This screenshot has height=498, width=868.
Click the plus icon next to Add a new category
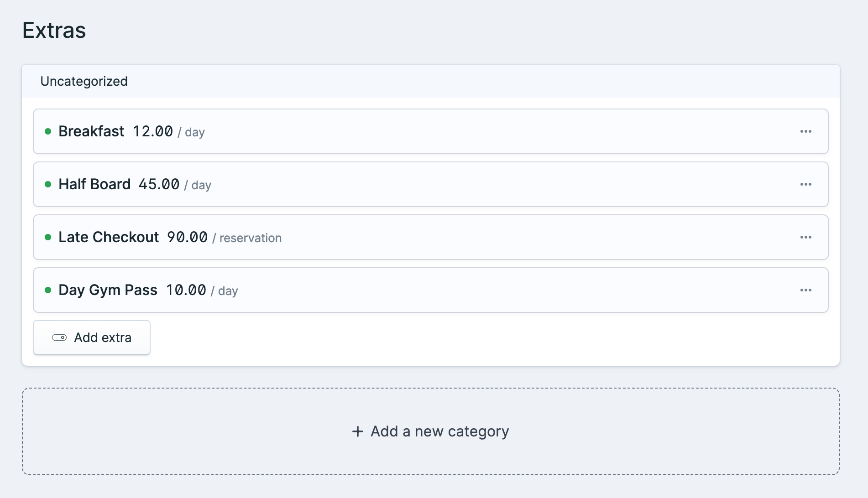tap(357, 431)
